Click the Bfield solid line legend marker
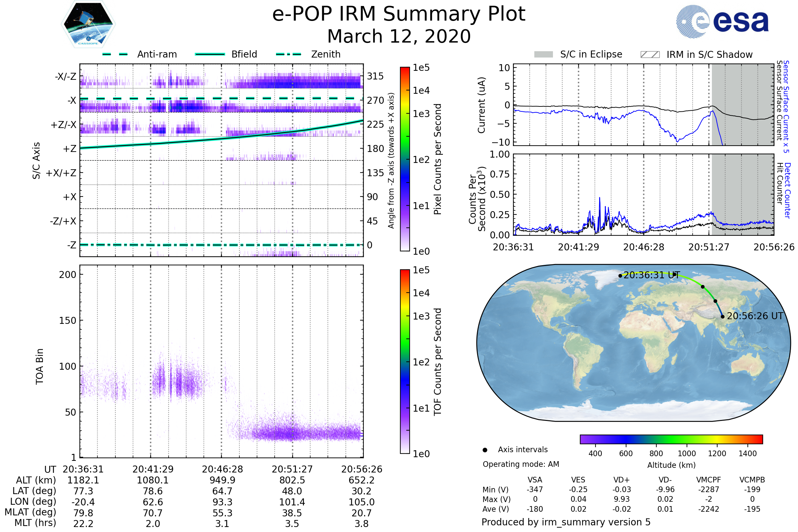798x532 pixels. [210, 54]
